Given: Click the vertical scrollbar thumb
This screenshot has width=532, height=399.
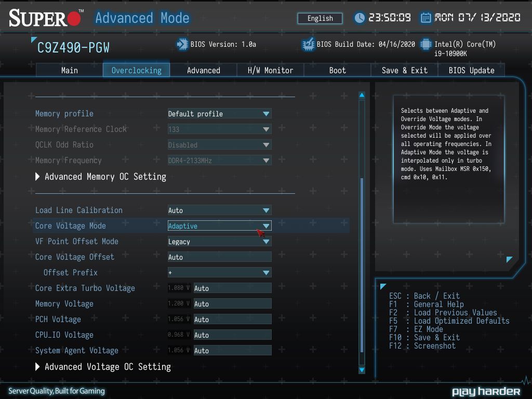Looking at the screenshot, I should tap(362, 264).
